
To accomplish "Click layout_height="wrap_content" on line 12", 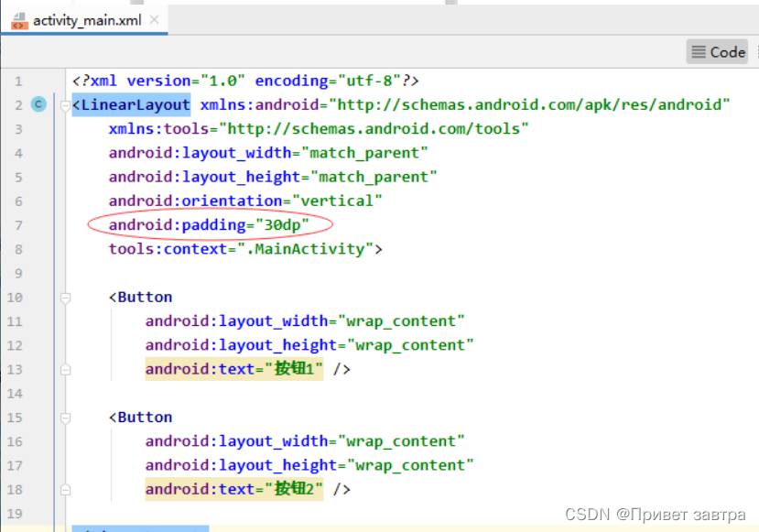I will point(309,345).
